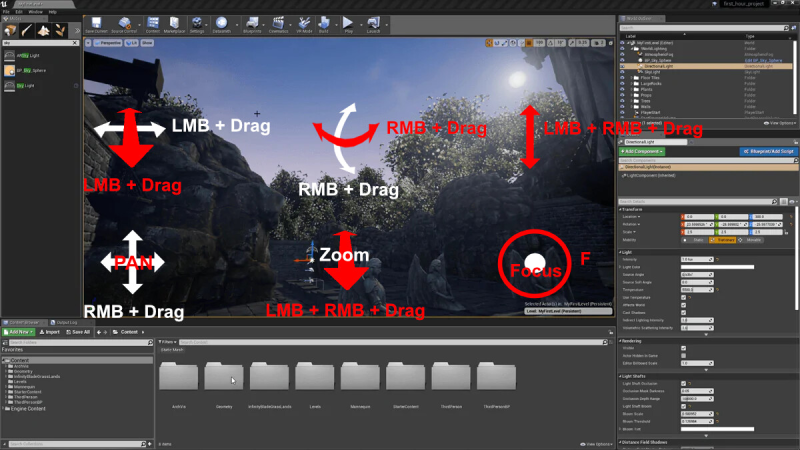Toggle the Light Shaft Bloom checkbox
Screen dimensions: 800x450
(683, 407)
